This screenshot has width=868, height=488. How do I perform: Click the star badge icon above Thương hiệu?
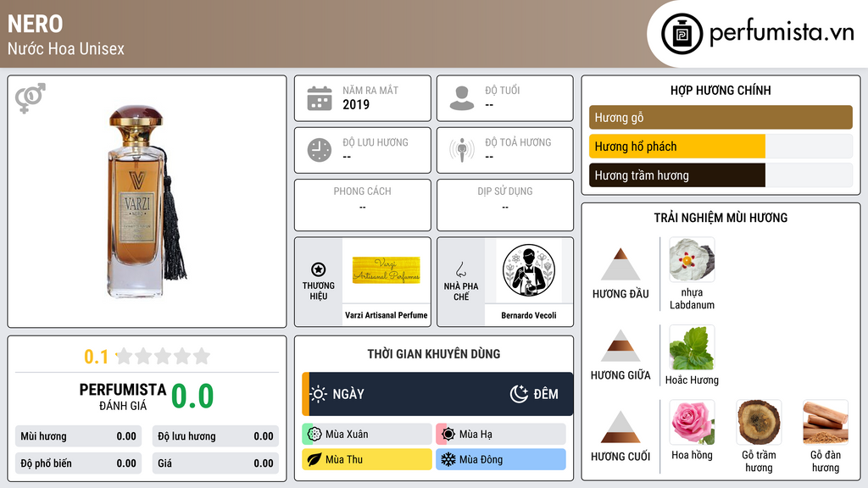(x=319, y=269)
